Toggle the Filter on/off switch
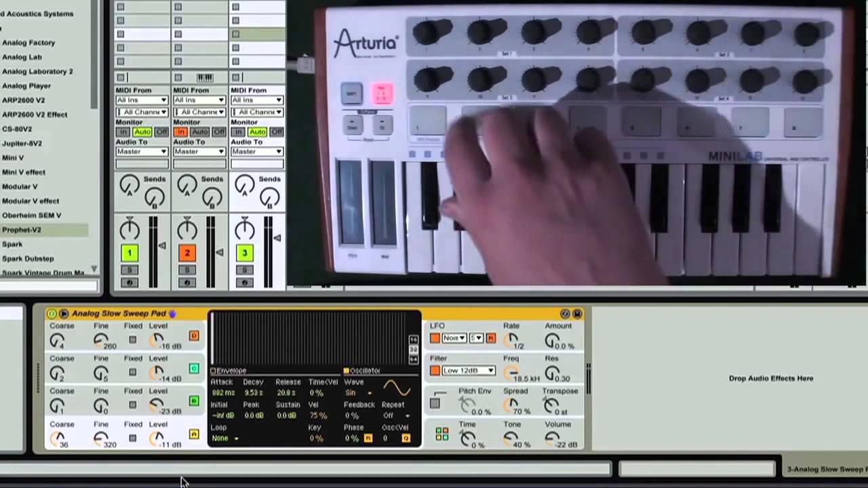This screenshot has width=868, height=488. point(435,371)
